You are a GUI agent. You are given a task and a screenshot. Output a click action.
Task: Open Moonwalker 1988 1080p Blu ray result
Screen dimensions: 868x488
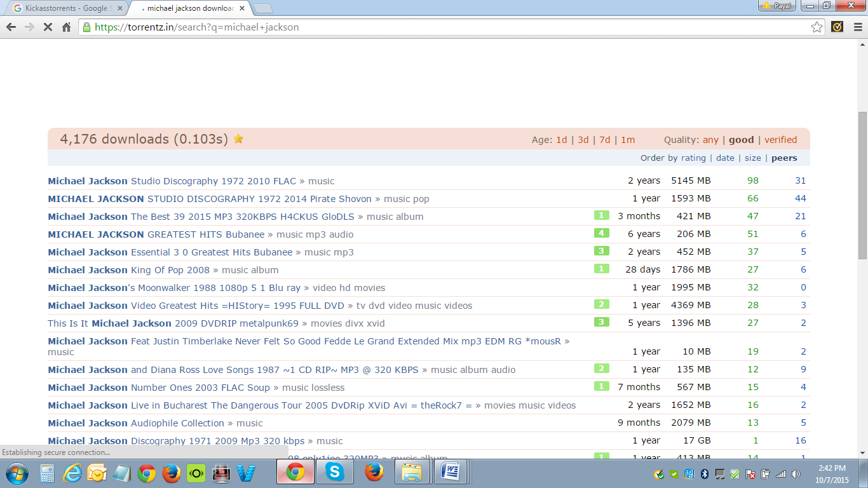tap(174, 288)
